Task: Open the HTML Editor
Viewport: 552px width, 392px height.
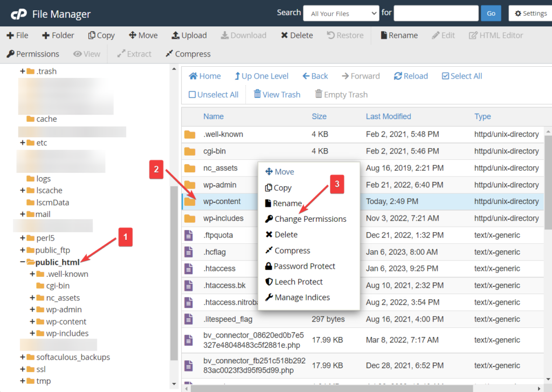Action: click(496, 35)
